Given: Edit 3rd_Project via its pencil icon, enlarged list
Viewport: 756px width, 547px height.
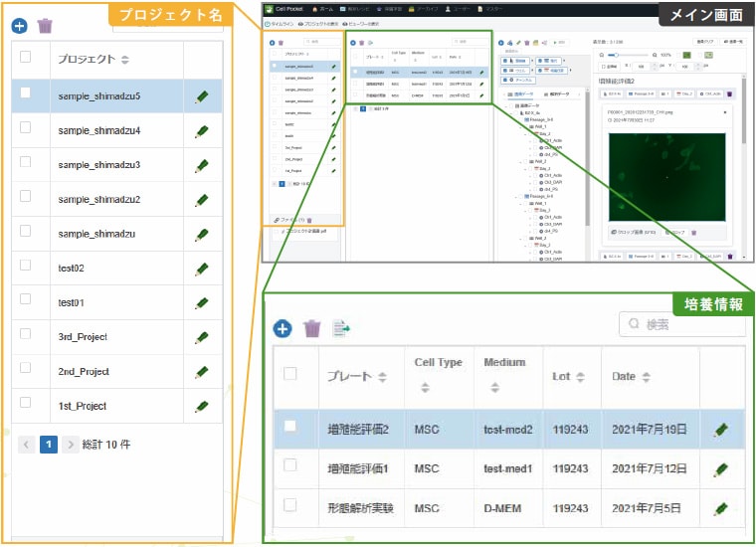Looking at the screenshot, I should [x=202, y=337].
